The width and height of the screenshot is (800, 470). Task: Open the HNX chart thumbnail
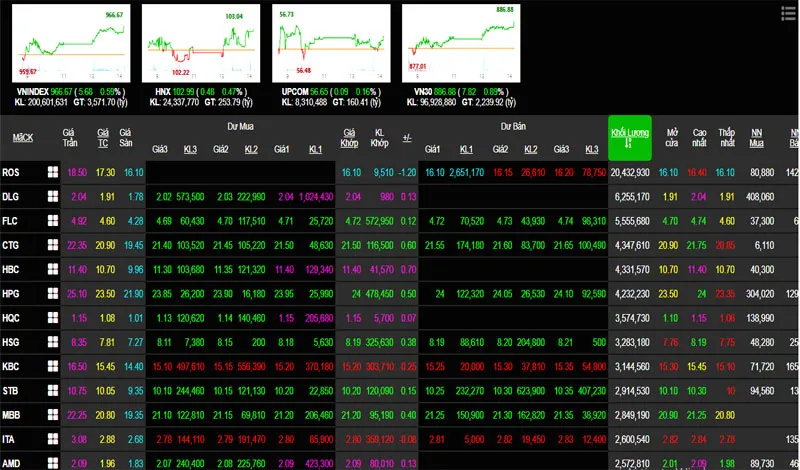coord(201,43)
